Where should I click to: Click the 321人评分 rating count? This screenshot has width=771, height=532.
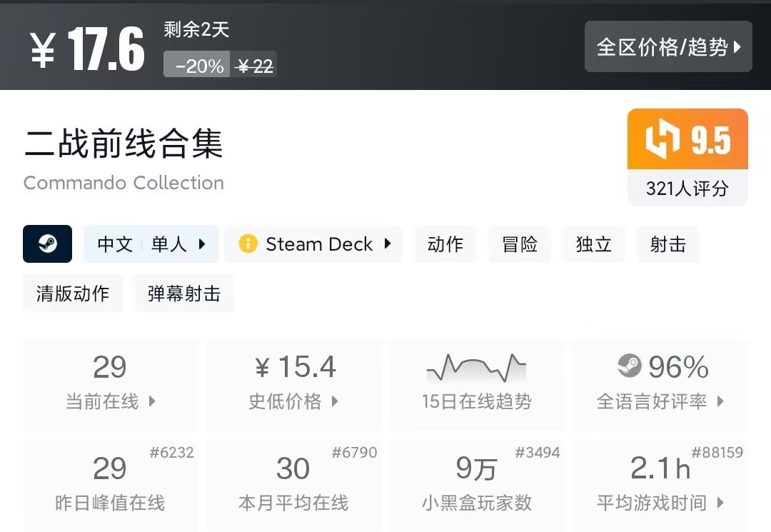687,189
